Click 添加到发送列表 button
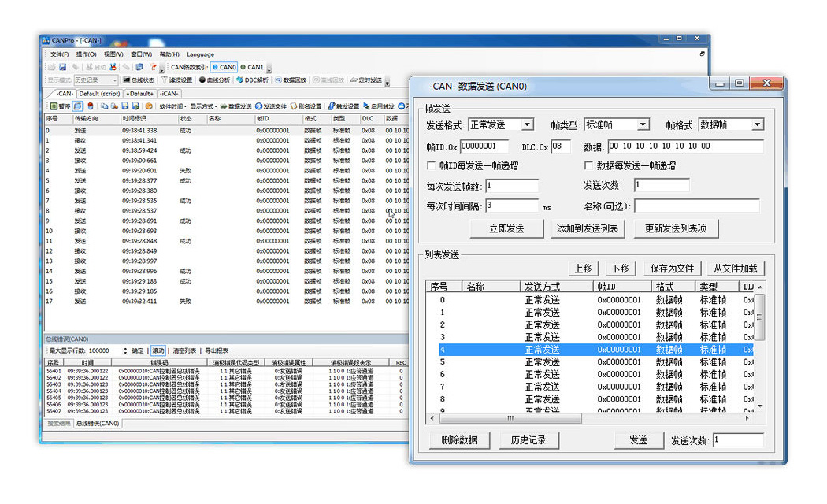Image resolution: width=827 pixels, height=504 pixels. (x=588, y=228)
